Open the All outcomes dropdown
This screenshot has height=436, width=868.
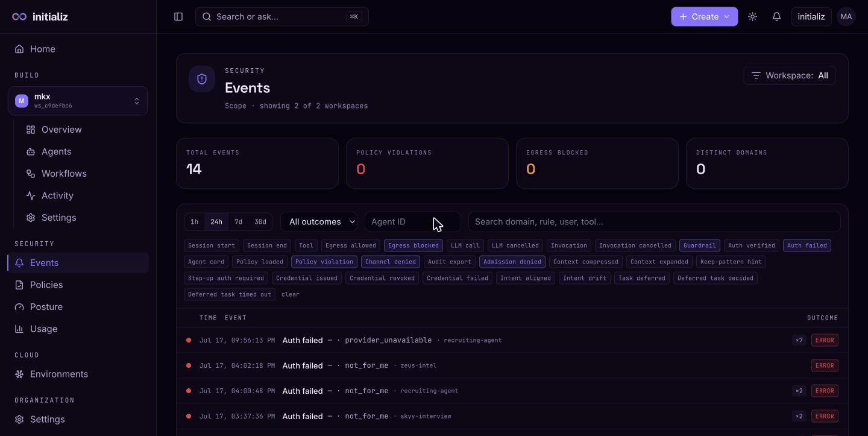point(319,222)
